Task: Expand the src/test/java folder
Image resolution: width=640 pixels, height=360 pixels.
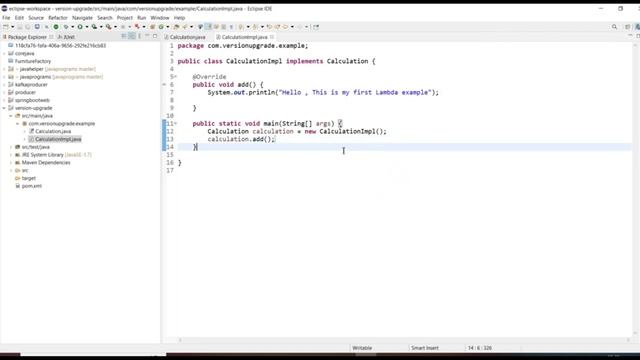Action: coord(11,147)
